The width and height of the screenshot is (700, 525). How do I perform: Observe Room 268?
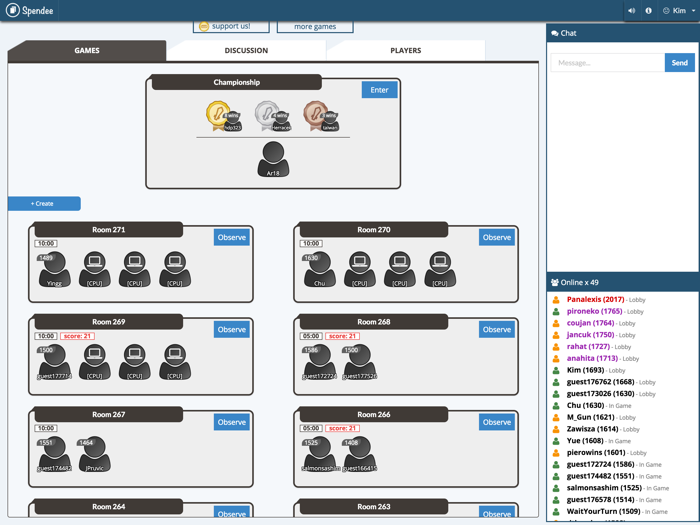click(x=497, y=329)
